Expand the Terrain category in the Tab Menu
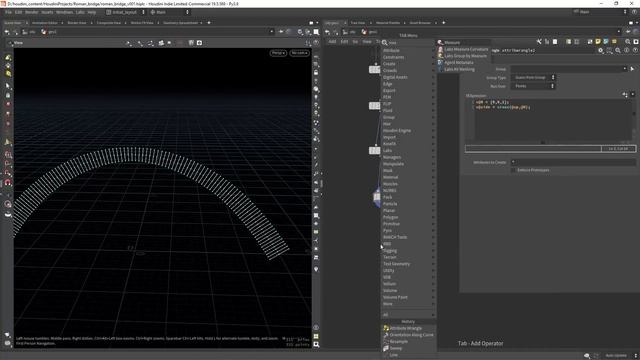Image resolution: width=640 pixels, height=360 pixels. 408,257
